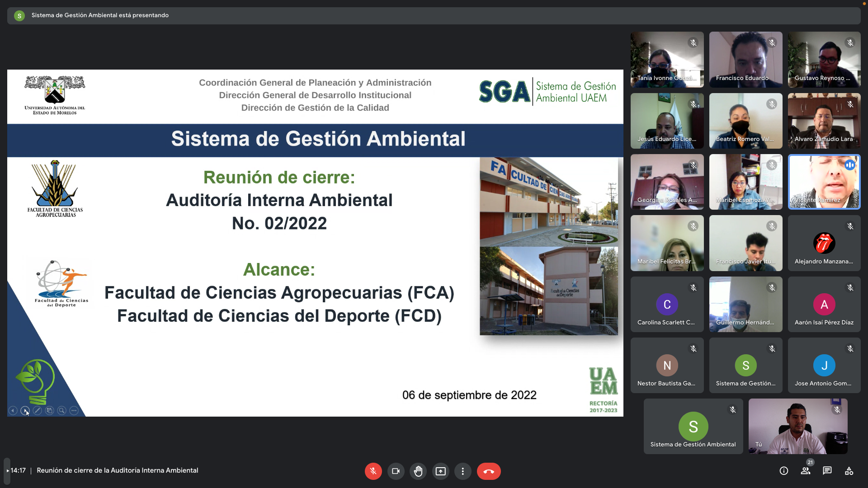Select Francisco Eduardo video tile
The height and width of the screenshot is (488, 868).
(745, 60)
